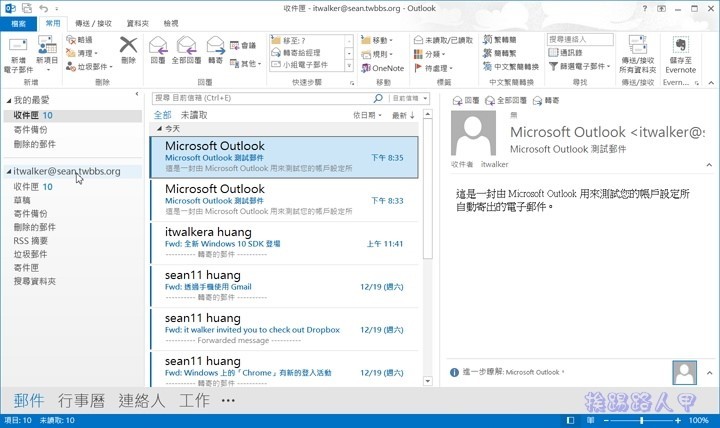Open the Send/Receive (傳送 / 接收) tab
Image resolution: width=720 pixels, height=428 pixels.
coord(93,23)
